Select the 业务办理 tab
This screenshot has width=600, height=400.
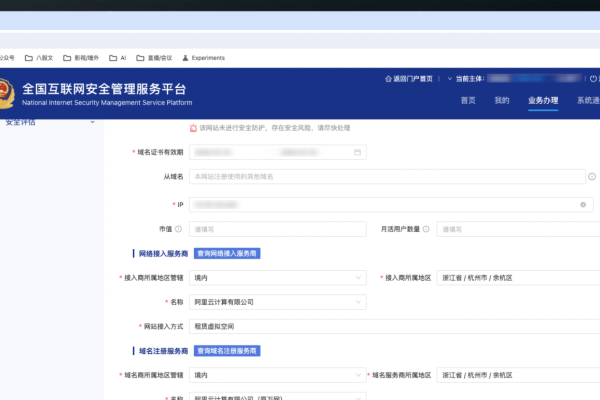click(x=543, y=100)
